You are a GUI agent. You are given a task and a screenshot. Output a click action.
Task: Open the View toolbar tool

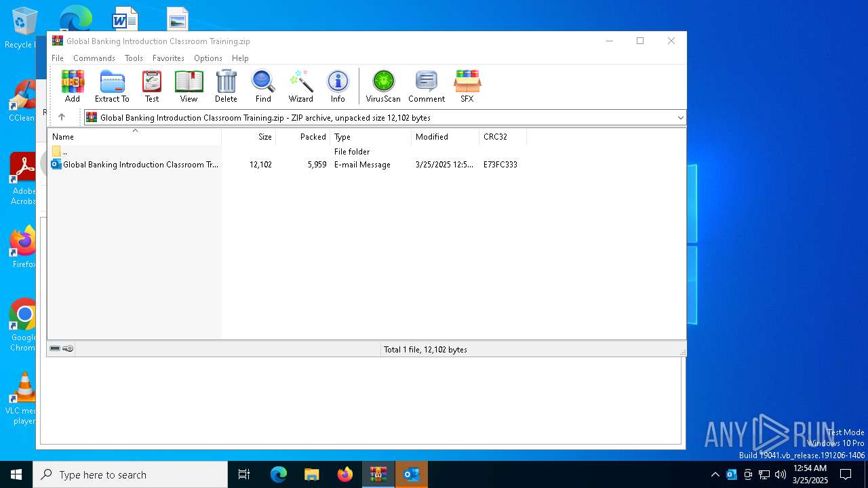(189, 86)
